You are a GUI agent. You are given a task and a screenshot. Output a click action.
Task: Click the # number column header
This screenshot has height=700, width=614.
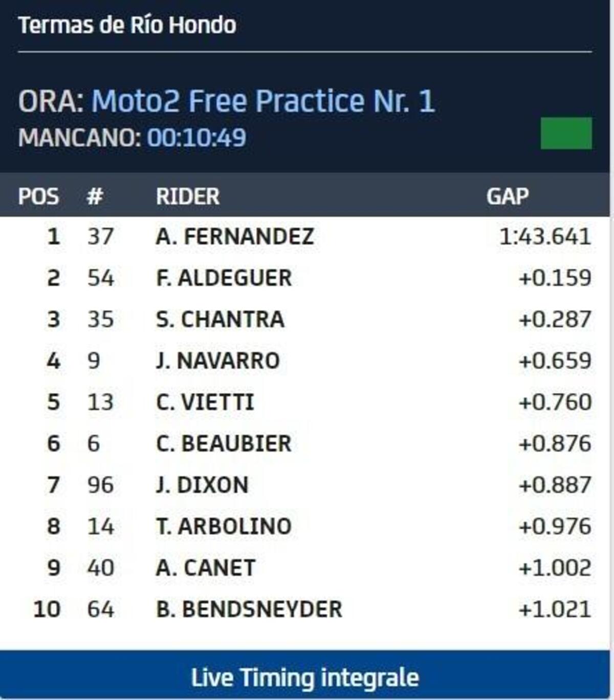[x=95, y=196]
